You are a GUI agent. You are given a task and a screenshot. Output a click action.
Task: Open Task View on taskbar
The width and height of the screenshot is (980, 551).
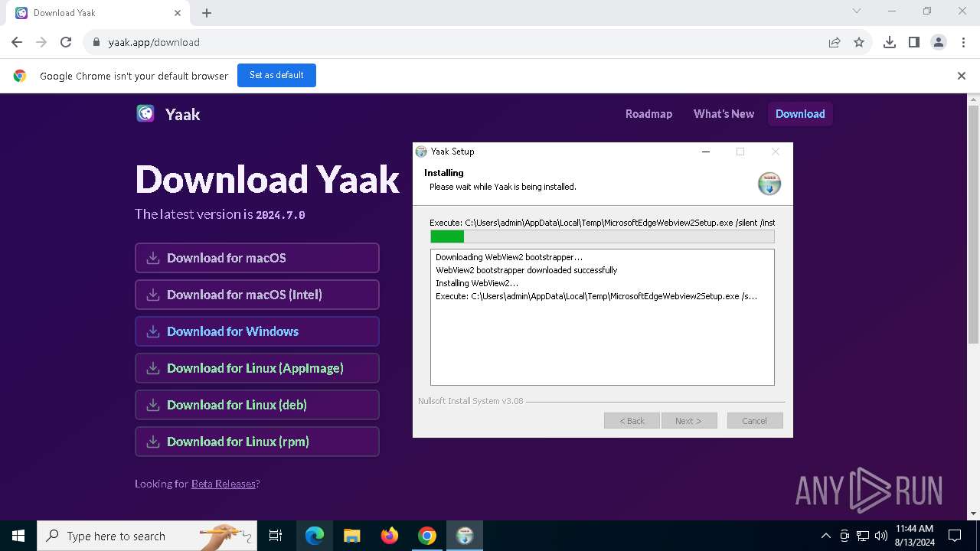click(x=276, y=536)
